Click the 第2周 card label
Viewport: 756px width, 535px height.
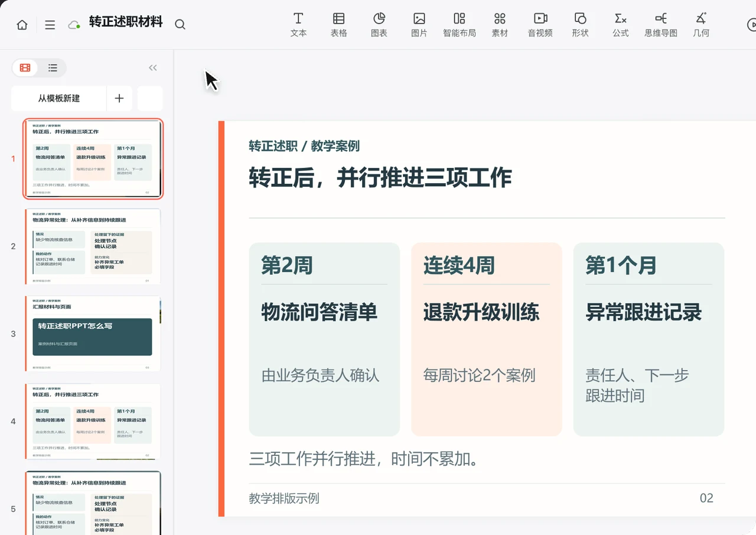pyautogui.click(x=287, y=266)
